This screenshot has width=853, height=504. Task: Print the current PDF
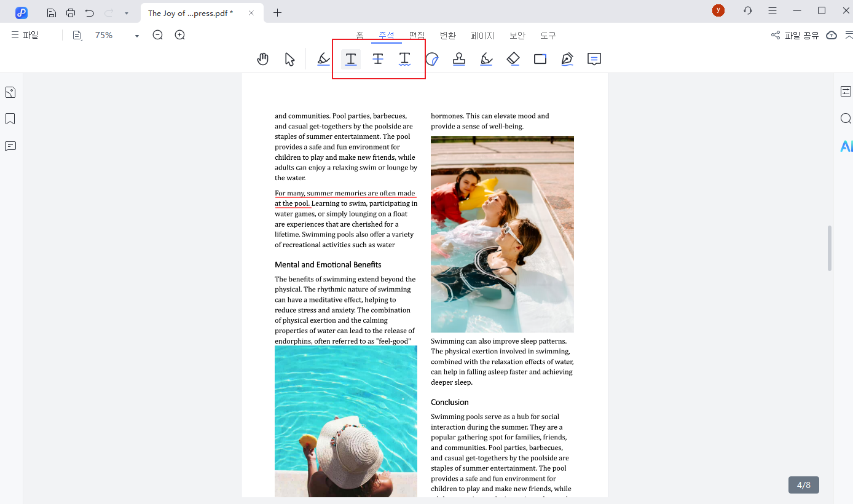coord(71,13)
